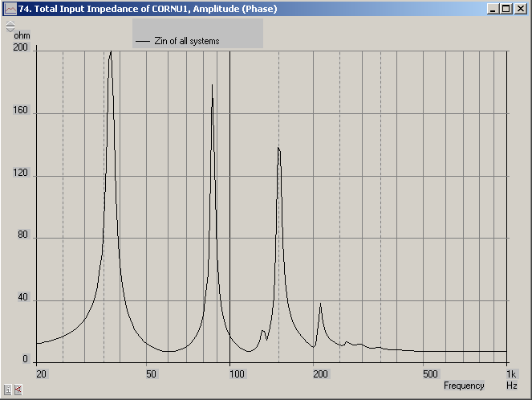Open the window system menu graph icon
Screen dimensions: 532x400
pos(10,9)
